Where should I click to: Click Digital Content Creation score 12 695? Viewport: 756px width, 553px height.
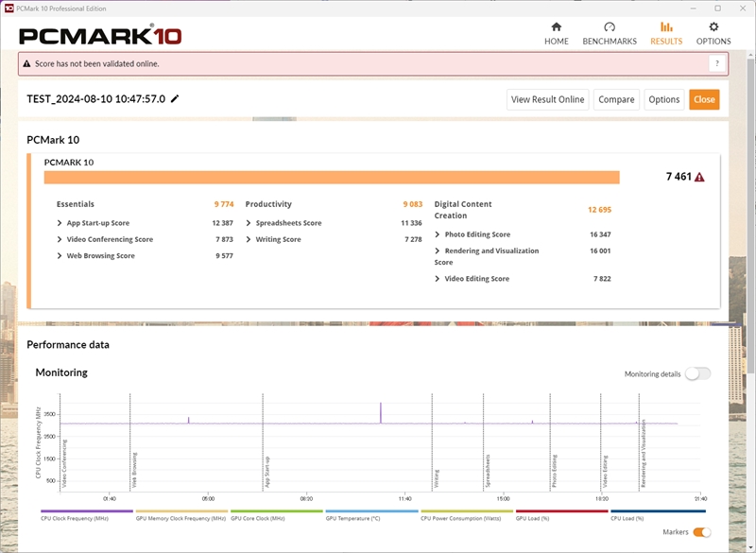click(x=599, y=210)
